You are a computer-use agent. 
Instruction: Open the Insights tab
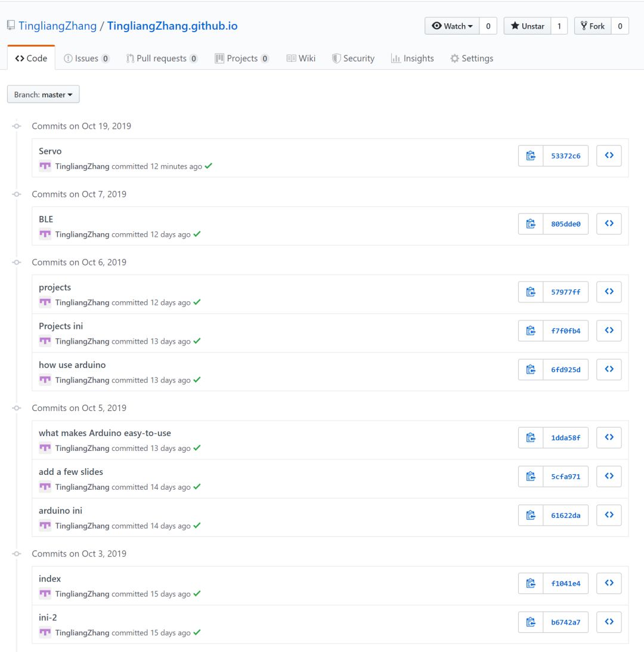[x=413, y=58]
